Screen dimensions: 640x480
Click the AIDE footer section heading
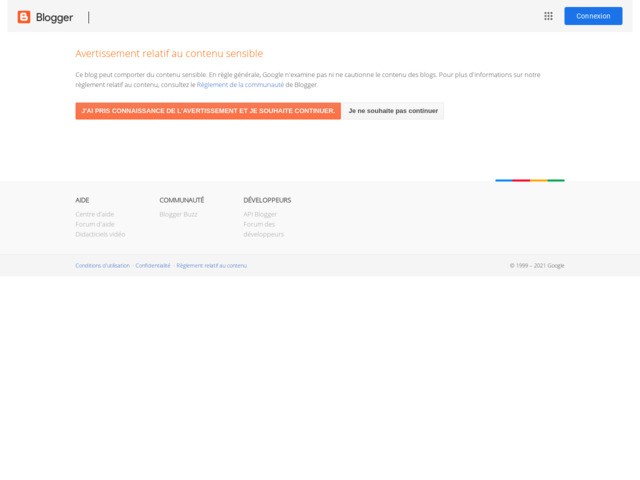coord(82,200)
